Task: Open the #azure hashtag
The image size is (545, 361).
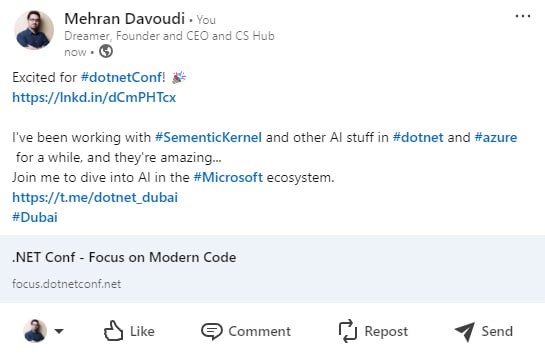Action: point(496,137)
